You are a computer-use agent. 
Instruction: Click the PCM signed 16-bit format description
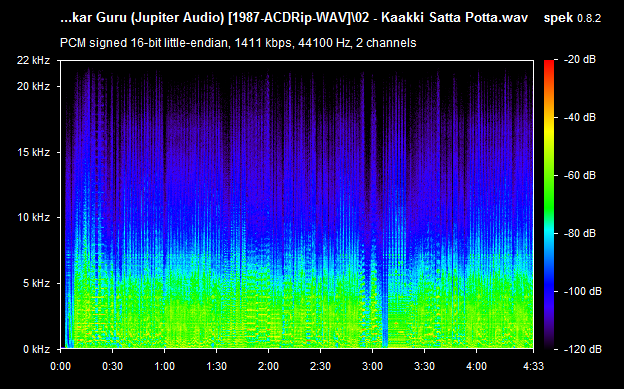pos(238,43)
